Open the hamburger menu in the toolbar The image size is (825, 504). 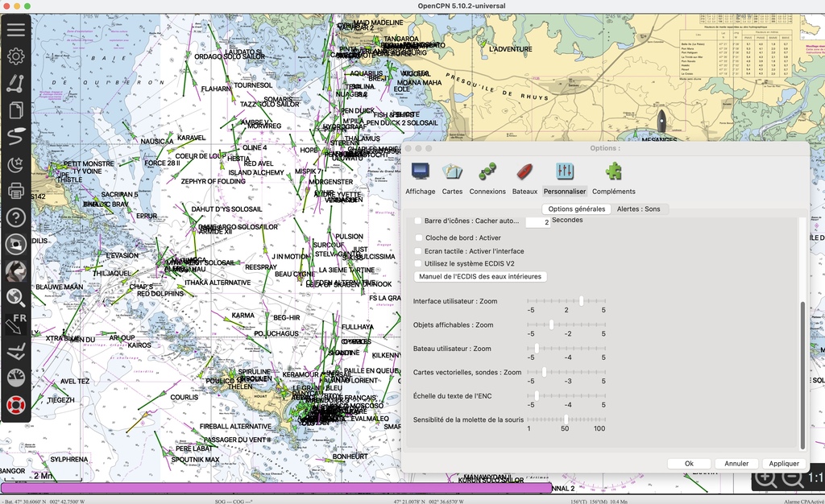point(16,30)
